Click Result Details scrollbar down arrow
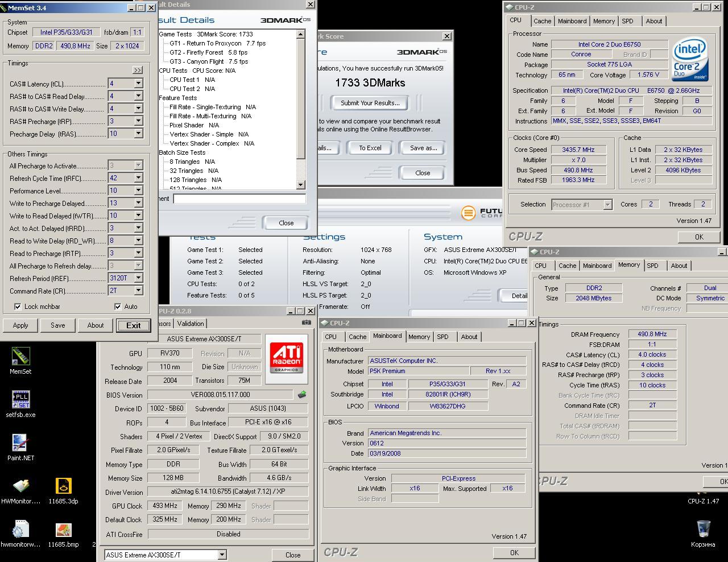Screen dimensions: 728x562 click(301, 185)
